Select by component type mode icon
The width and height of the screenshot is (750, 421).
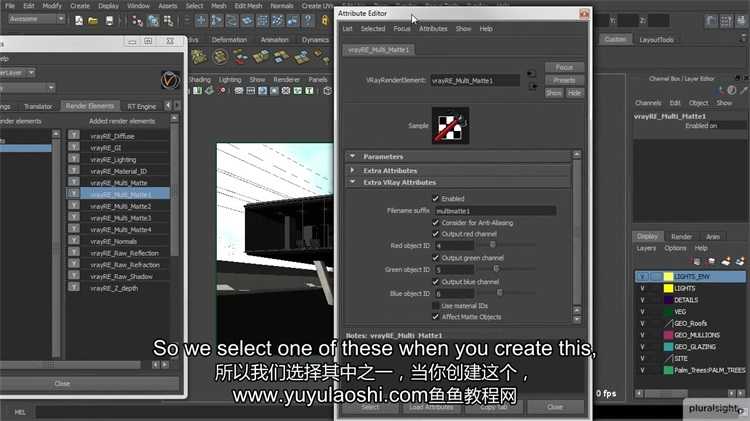tap(168, 21)
